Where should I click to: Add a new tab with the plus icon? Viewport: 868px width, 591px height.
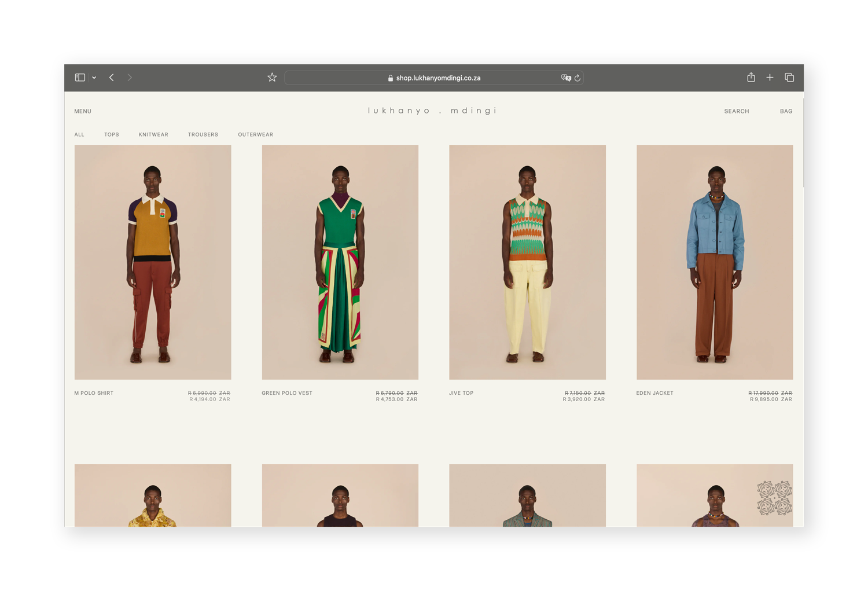770,78
